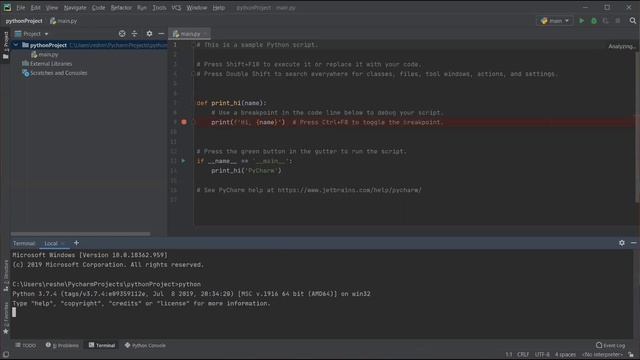Hide the Terminal panel with minus icon

(633, 243)
